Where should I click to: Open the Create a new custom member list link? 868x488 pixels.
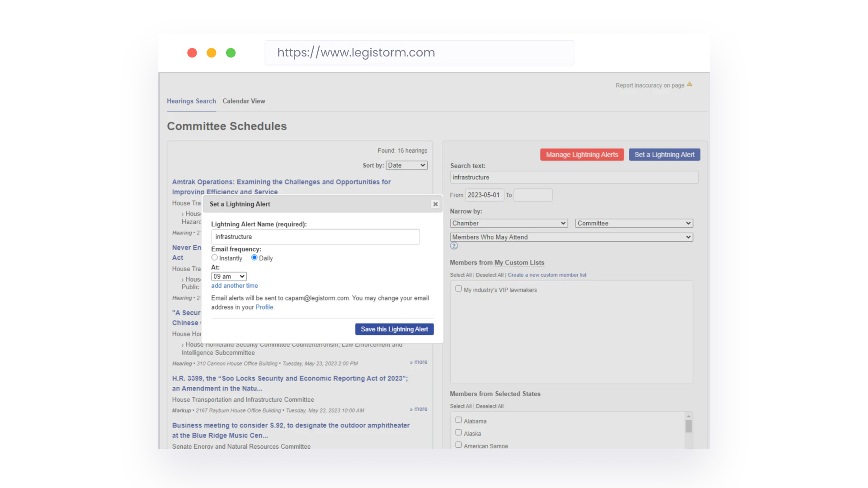547,274
